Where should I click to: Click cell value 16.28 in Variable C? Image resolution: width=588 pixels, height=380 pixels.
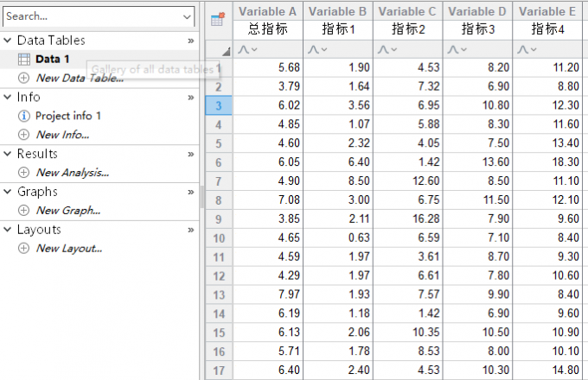click(x=426, y=218)
